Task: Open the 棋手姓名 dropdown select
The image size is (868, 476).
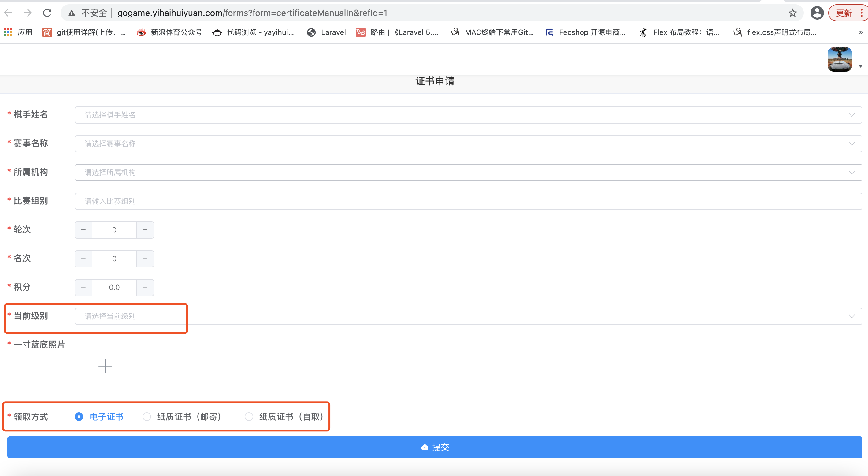Action: [x=468, y=115]
